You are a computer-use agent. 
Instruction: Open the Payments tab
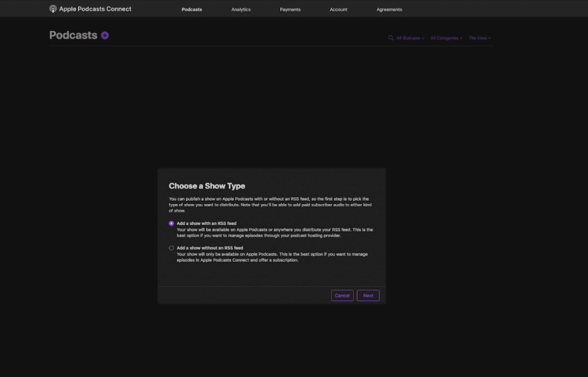290,9
